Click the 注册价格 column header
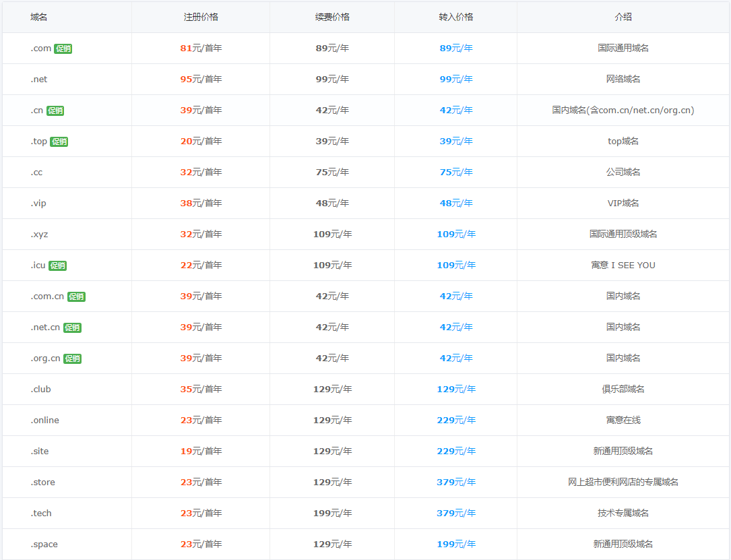The width and height of the screenshot is (731, 560). tap(201, 18)
